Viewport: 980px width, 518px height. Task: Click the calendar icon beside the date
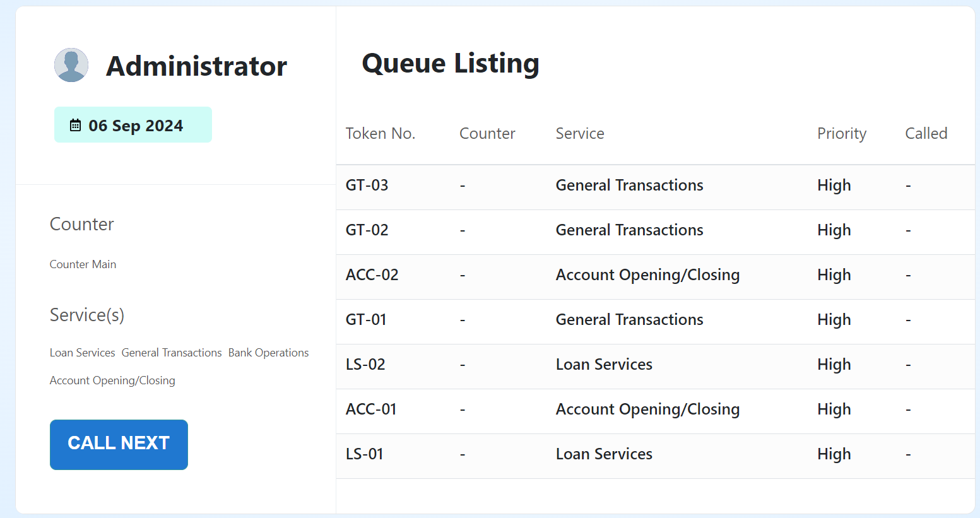coord(75,125)
